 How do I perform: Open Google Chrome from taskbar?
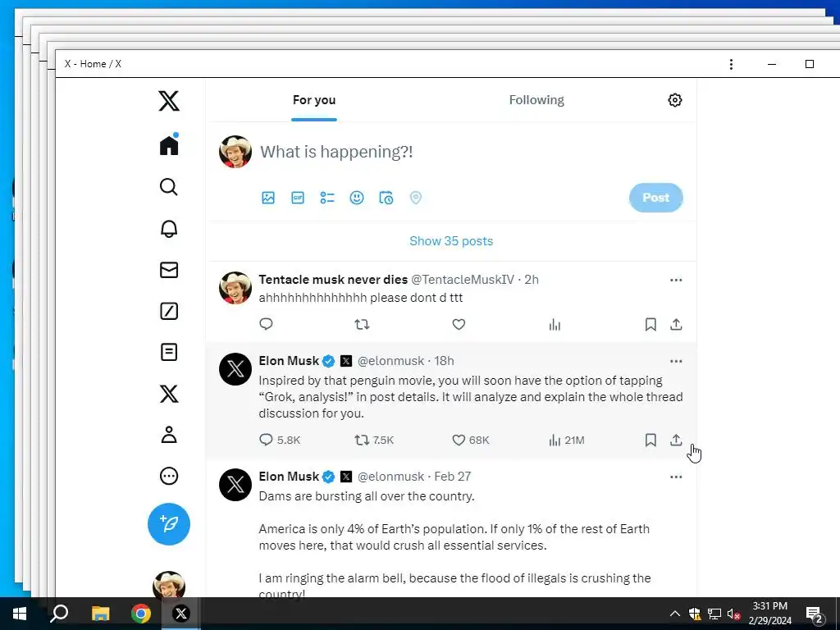pyautogui.click(x=141, y=614)
